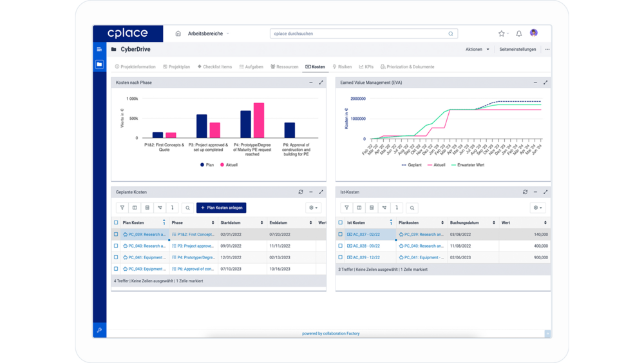Screen dimensions: 644x363
Task: Expand Earned Value Management widget fullscreen
Action: tap(545, 83)
